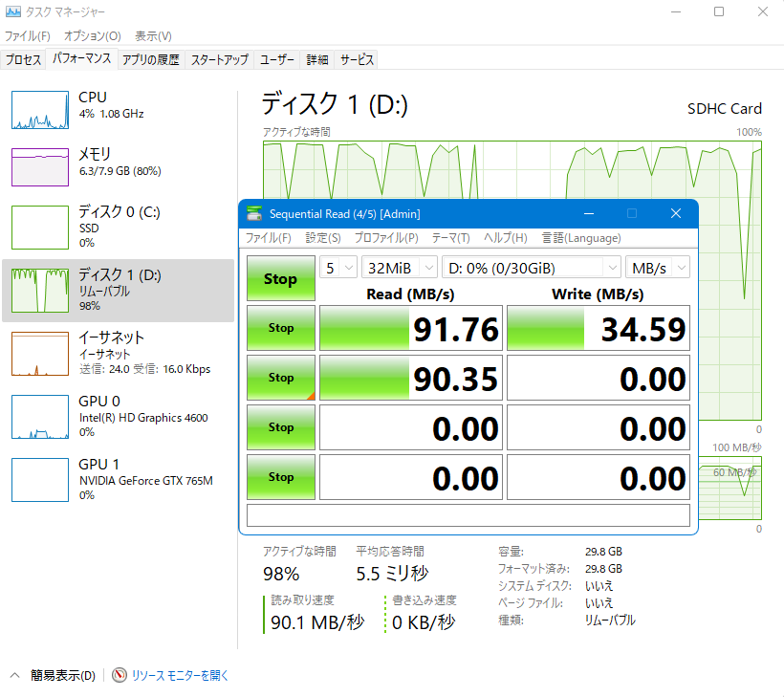Select GPU 0 Intel HD Graphics entry
This screenshot has width=784, height=697.
(x=118, y=417)
